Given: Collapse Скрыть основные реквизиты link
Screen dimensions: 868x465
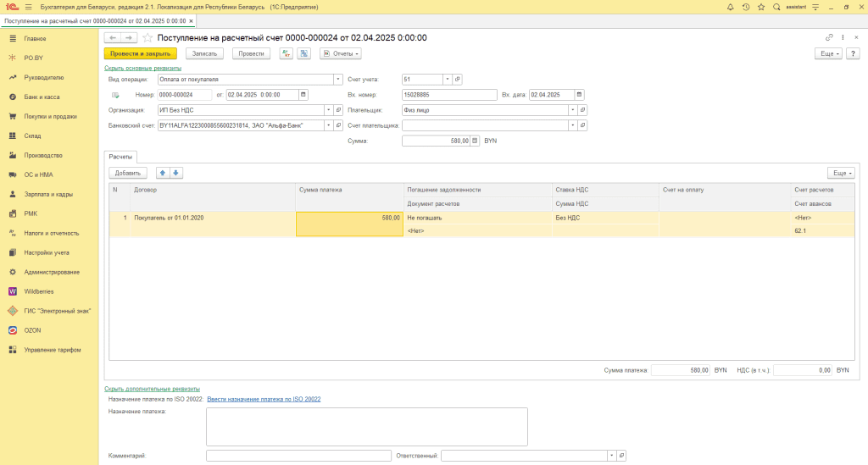Looking at the screenshot, I should pos(142,68).
